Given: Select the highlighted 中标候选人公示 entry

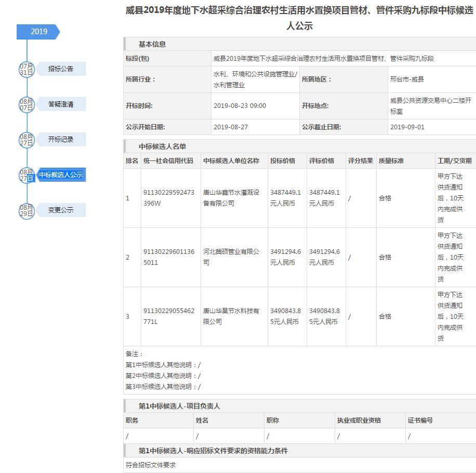Looking at the screenshot, I should coord(61,175).
